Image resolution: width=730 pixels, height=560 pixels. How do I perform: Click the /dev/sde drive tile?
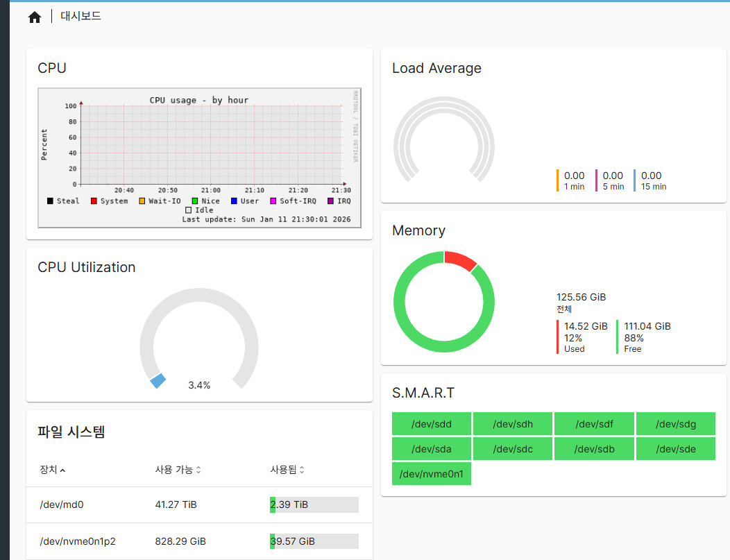(x=676, y=449)
